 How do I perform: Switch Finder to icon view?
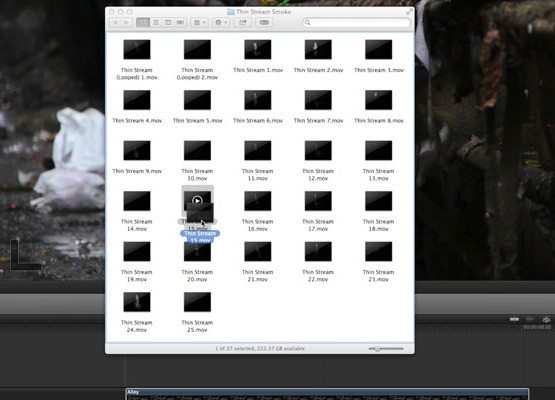coord(143,23)
